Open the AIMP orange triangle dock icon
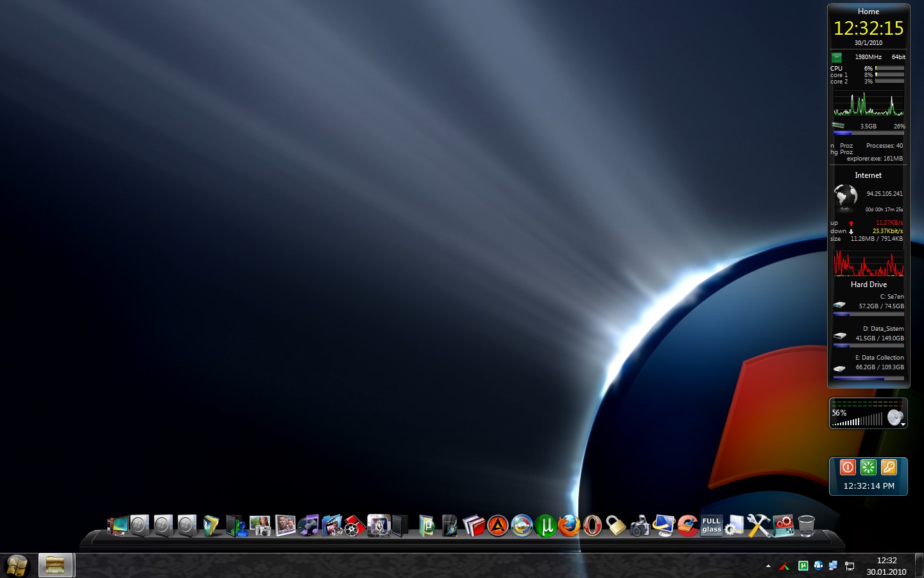 pyautogui.click(x=497, y=526)
